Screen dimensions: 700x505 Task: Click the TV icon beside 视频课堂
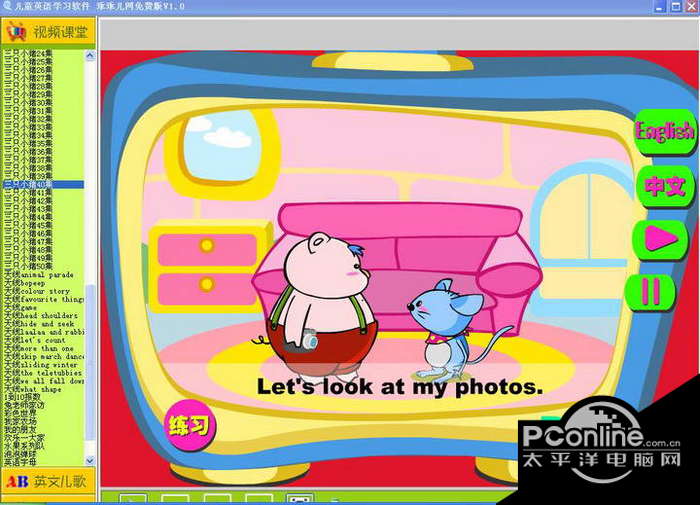click(16, 33)
